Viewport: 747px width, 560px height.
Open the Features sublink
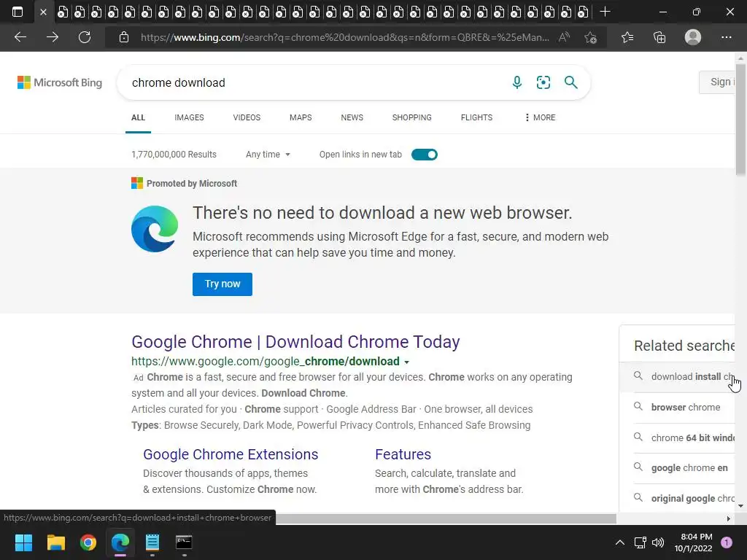[x=403, y=454]
